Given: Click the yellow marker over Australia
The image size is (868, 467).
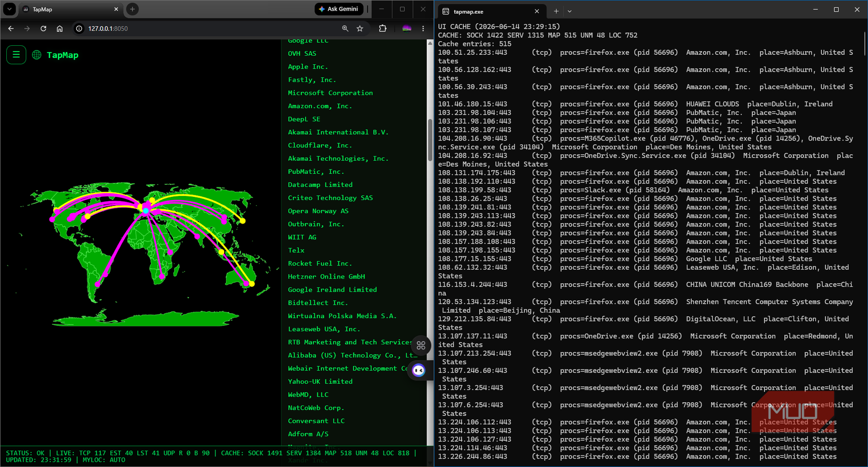Looking at the screenshot, I should 252,284.
